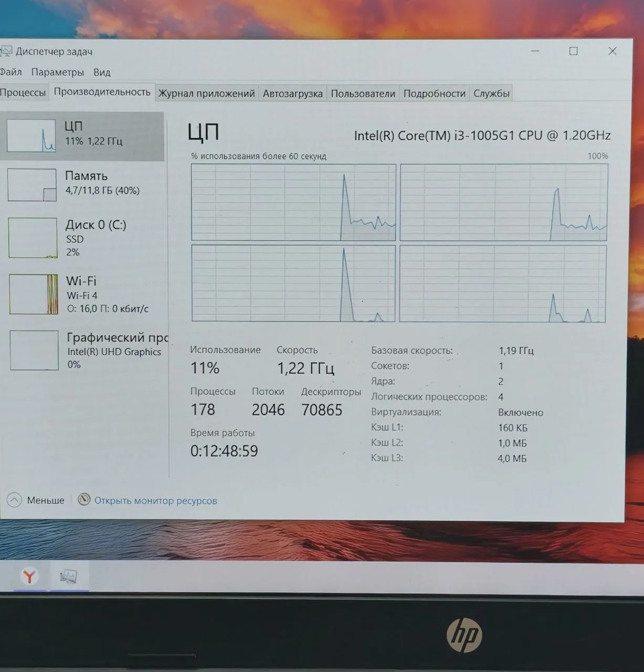
Task: Minimize the Диспетчер задач window
Action: pos(535,51)
